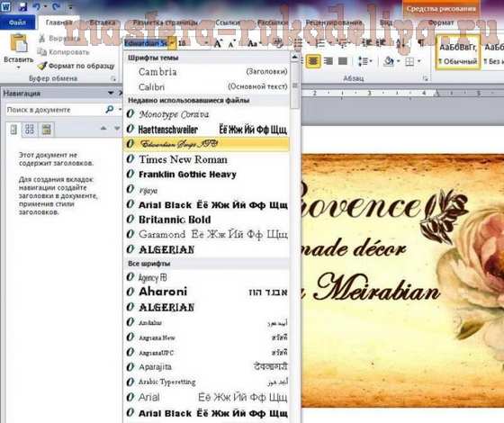Click the multilevel list icon
This screenshot has width=504, height=423.
click(x=343, y=43)
